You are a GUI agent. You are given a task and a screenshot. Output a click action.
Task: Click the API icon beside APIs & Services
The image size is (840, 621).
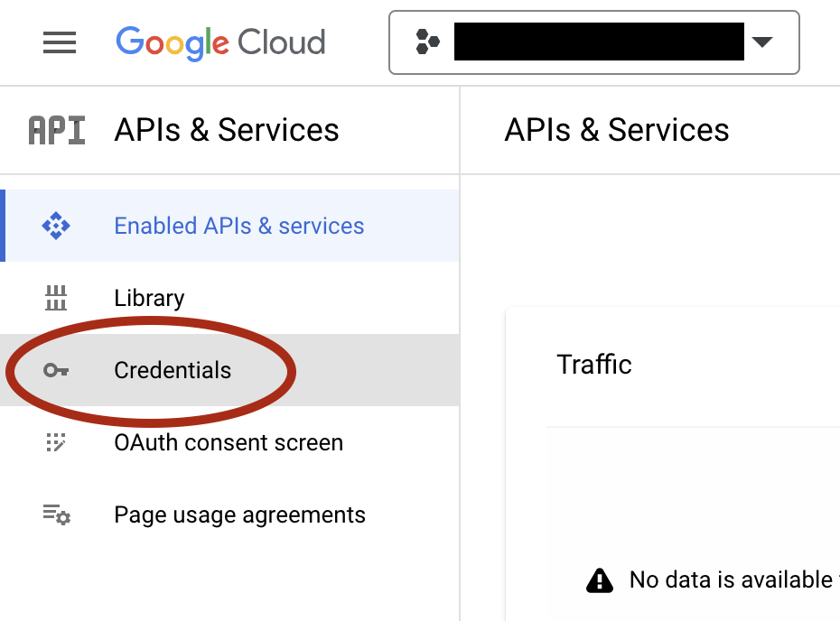pyautogui.click(x=57, y=130)
